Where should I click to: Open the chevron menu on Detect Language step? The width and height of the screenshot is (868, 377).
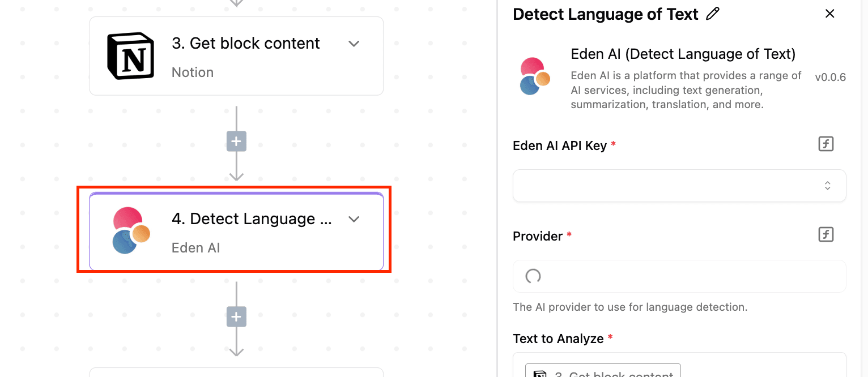pyautogui.click(x=354, y=219)
